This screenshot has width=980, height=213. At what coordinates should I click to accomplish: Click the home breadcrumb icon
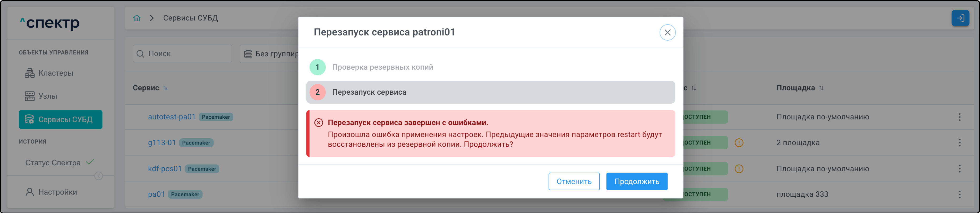(x=137, y=18)
